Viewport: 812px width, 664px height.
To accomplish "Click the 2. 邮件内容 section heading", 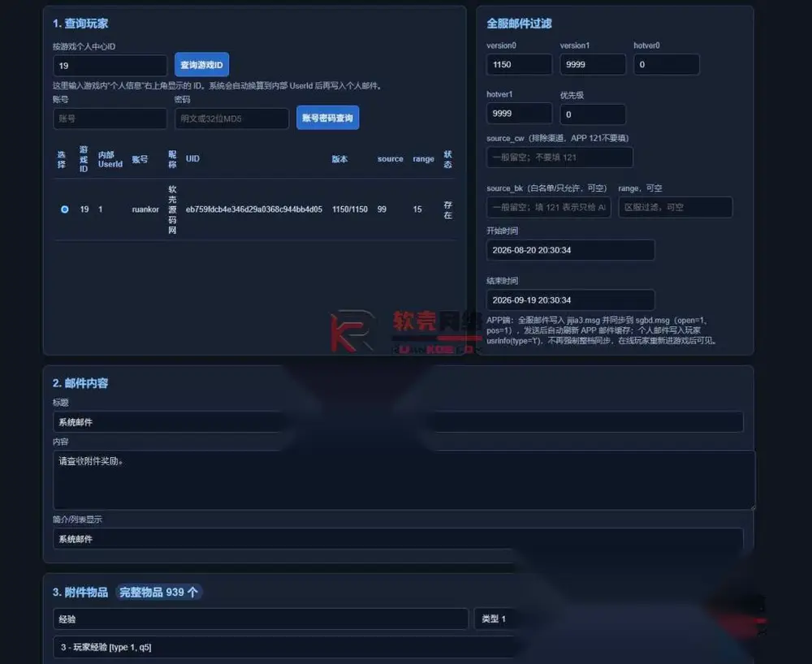I will 80,383.
